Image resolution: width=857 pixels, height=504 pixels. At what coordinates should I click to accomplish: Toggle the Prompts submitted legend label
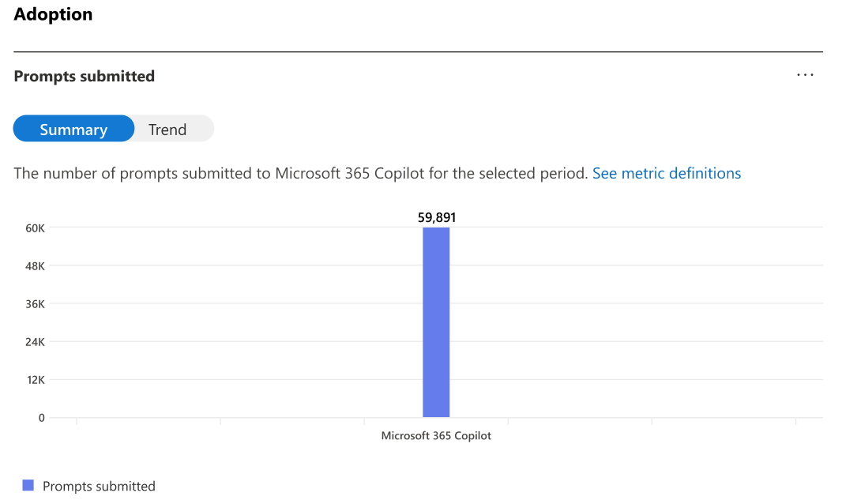[x=99, y=486]
